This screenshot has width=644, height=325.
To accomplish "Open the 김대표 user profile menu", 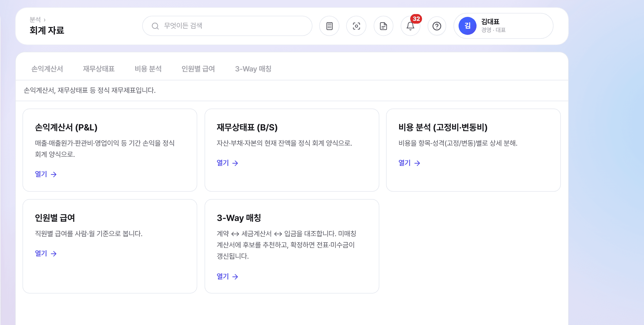I will click(504, 26).
